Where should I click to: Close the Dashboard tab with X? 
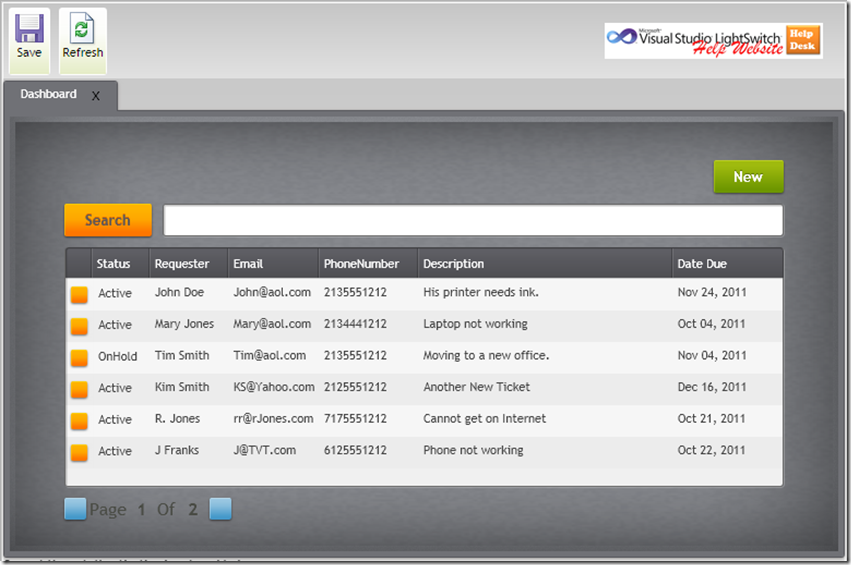tap(96, 96)
